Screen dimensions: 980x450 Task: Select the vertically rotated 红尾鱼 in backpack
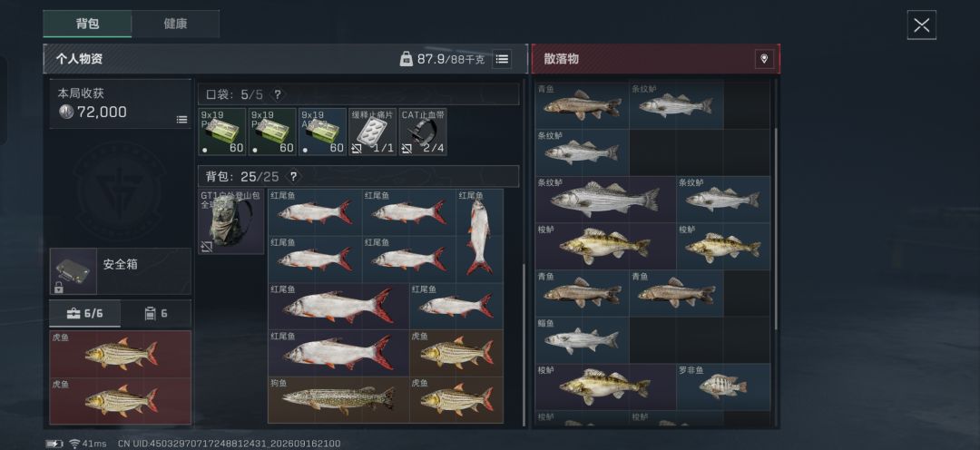point(479,236)
